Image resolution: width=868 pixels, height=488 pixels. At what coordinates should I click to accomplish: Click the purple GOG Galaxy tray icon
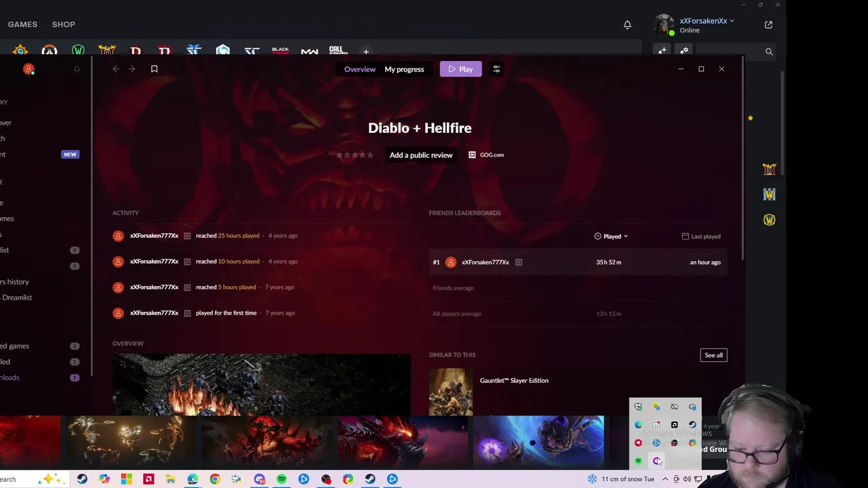pos(656,462)
